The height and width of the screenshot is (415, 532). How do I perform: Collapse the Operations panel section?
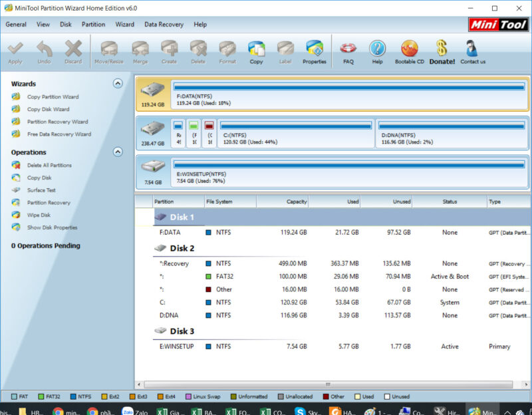pyautogui.click(x=118, y=152)
